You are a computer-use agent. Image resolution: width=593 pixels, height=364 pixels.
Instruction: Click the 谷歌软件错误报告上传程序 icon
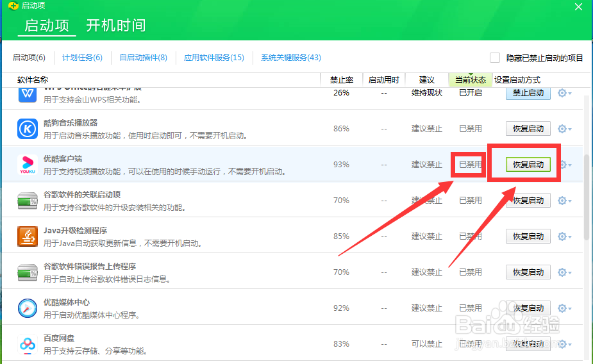point(28,272)
